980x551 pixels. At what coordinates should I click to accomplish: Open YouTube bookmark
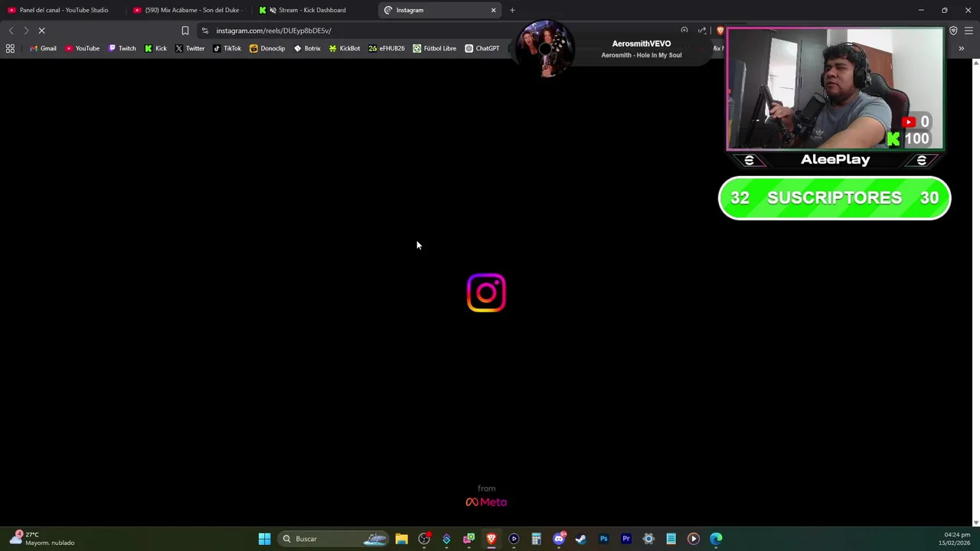pyautogui.click(x=82, y=48)
